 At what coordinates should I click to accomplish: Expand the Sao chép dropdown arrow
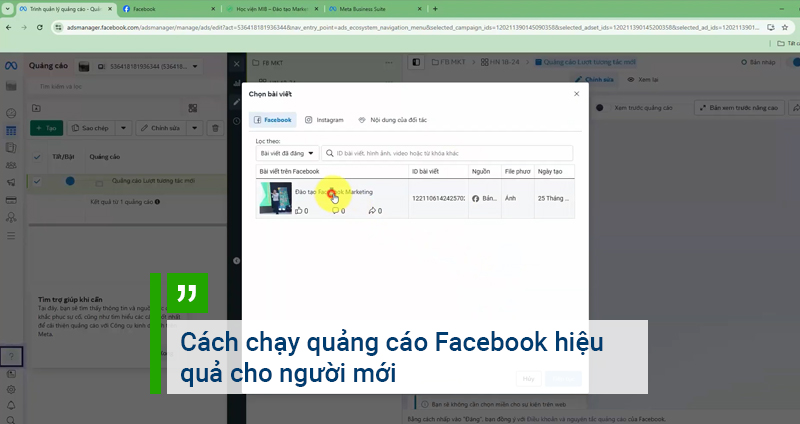[123, 128]
